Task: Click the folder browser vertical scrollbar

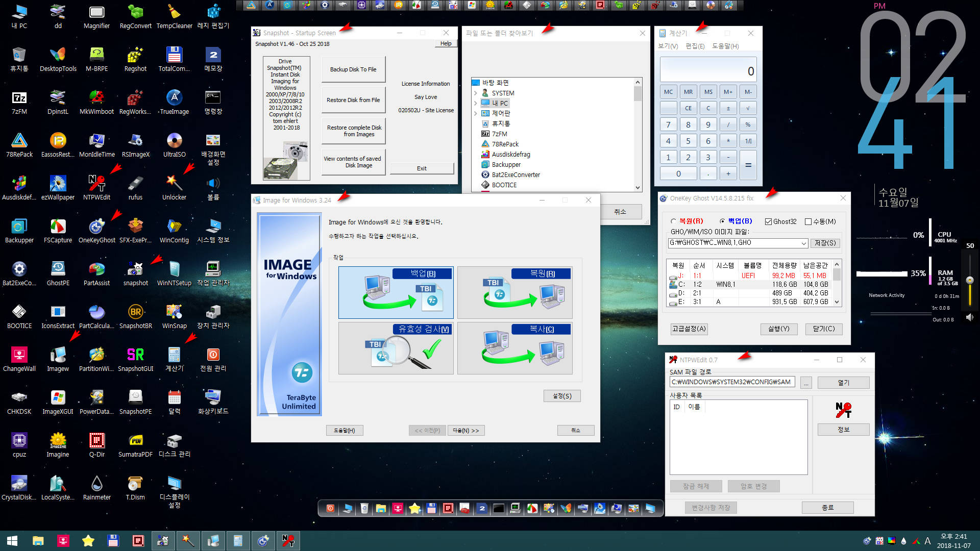Action: pos(638,134)
